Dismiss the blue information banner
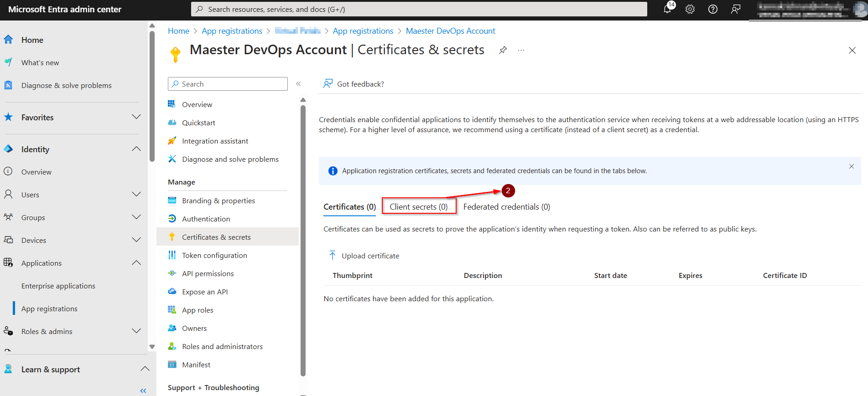 [x=851, y=166]
